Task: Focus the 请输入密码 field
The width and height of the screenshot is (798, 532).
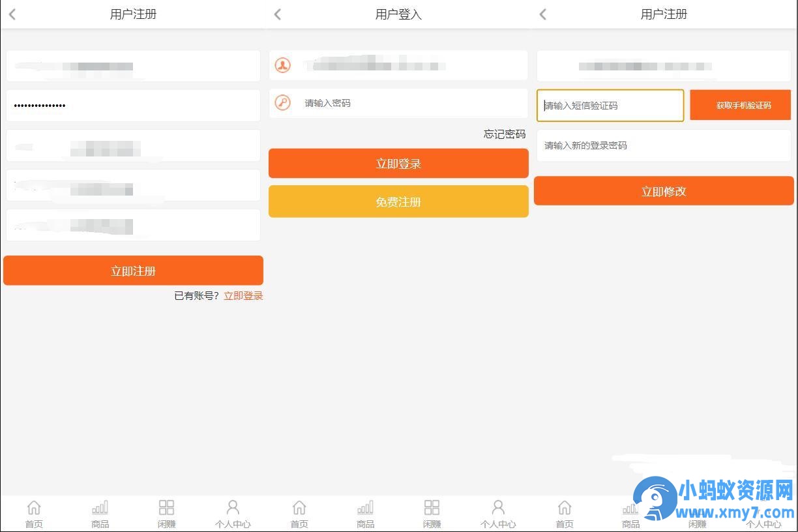Action: pyautogui.click(x=398, y=103)
